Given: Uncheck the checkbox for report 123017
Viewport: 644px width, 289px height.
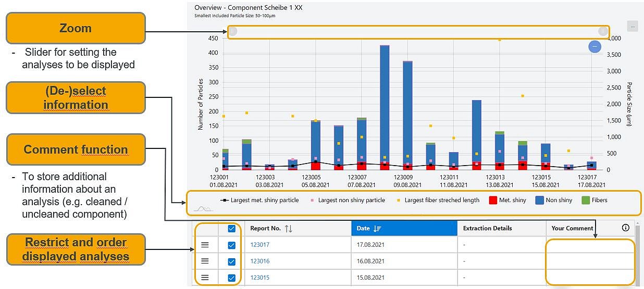Looking at the screenshot, I should [x=231, y=245].
